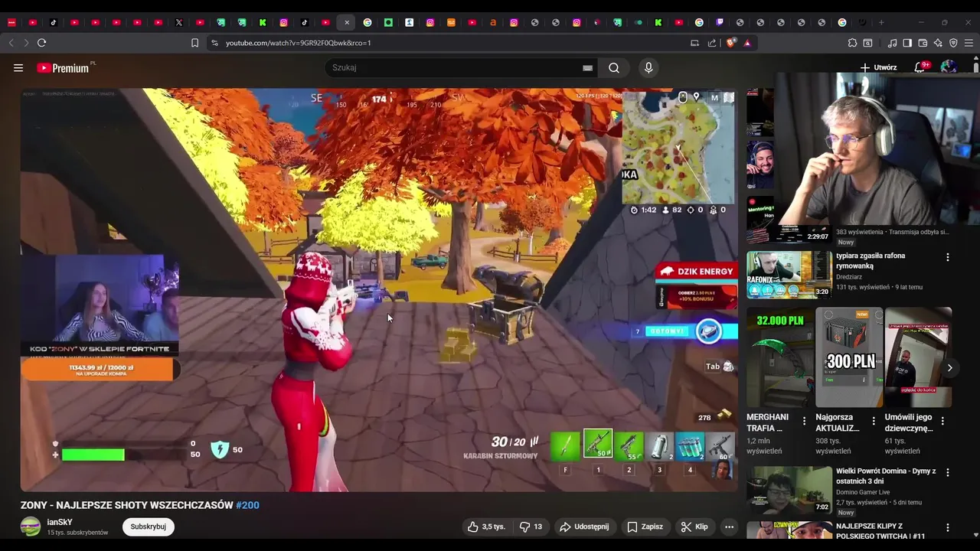Click the youtube.com address bar URL

298,43
